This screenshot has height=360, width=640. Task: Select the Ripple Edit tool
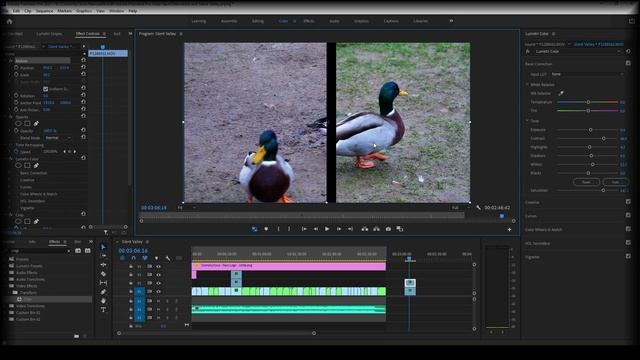[103, 265]
